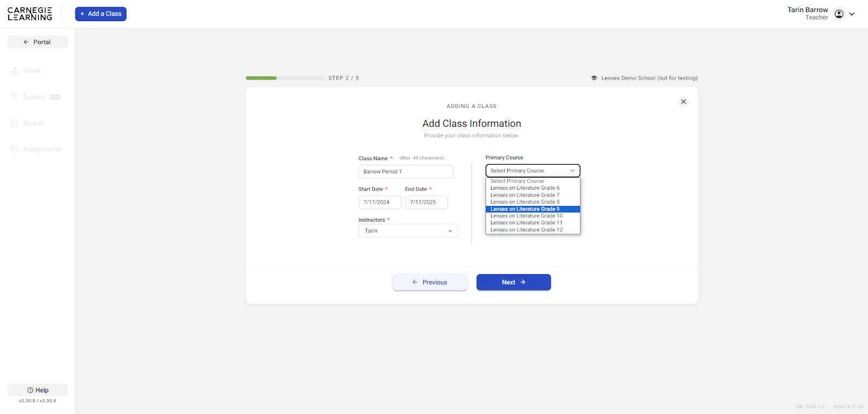This screenshot has width=868, height=414.
Task: Click the BETA badge beside Explore
Action: click(x=55, y=98)
